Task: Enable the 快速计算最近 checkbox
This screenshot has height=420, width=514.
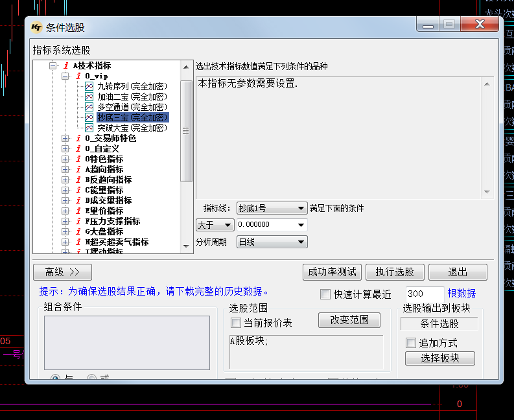Action: 325,294
